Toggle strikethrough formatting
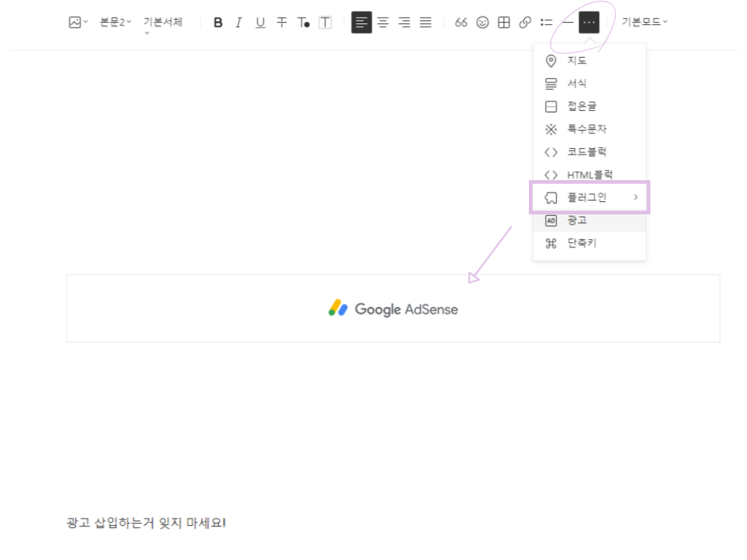The image size is (747, 560). click(x=282, y=23)
